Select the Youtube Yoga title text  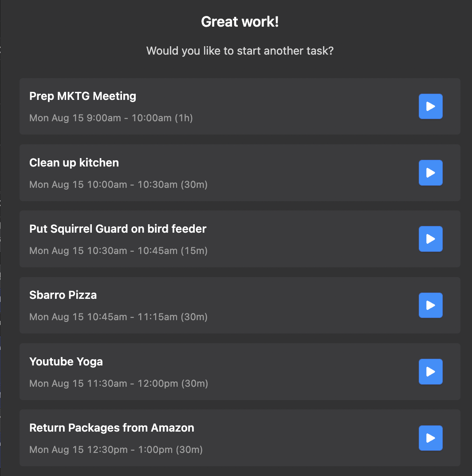point(66,361)
